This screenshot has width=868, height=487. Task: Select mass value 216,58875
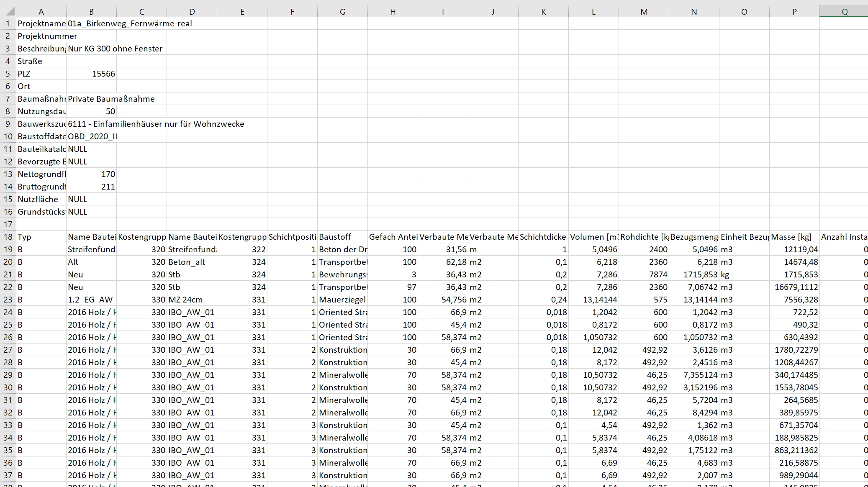[794, 463]
